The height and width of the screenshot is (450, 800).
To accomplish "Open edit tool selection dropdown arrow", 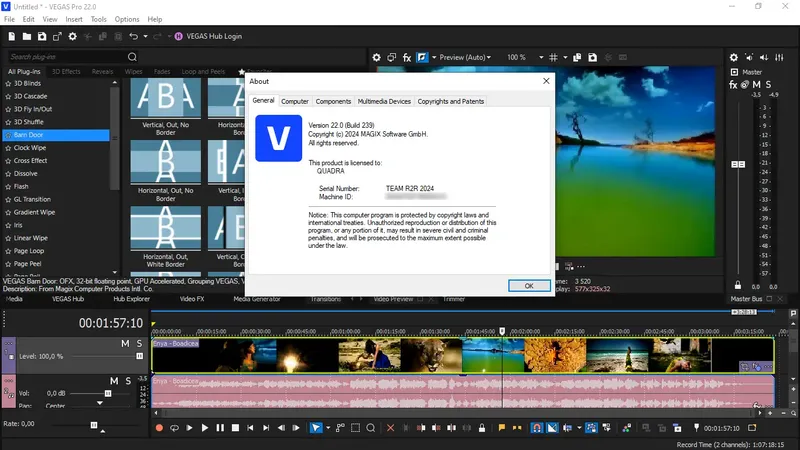I will [328, 428].
